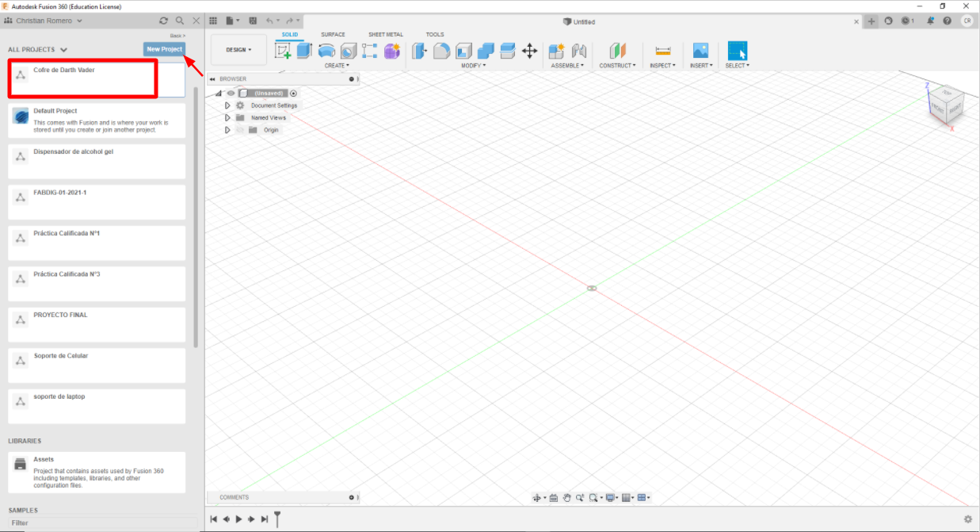Image resolution: width=980 pixels, height=532 pixels.
Task: Select the Offset Face tool
Action: coord(508,51)
